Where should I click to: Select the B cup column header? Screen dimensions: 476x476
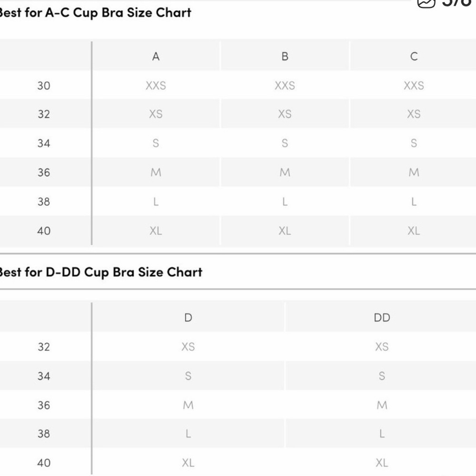[x=285, y=57]
